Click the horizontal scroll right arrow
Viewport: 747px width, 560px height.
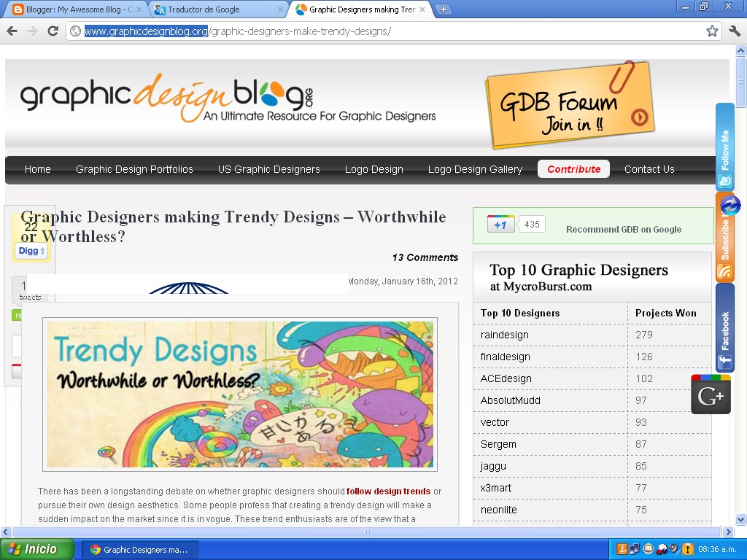pos(728,532)
